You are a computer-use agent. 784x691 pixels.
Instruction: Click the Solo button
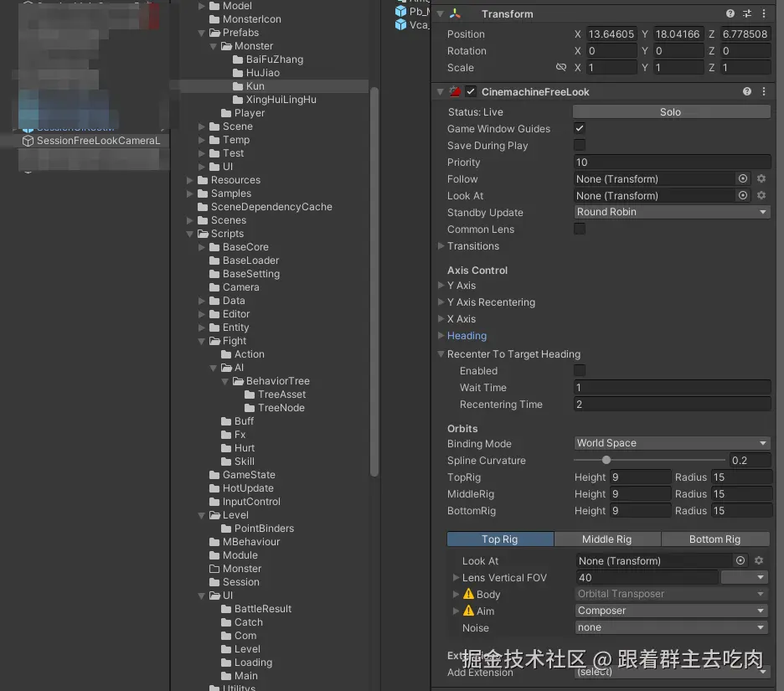tap(671, 112)
